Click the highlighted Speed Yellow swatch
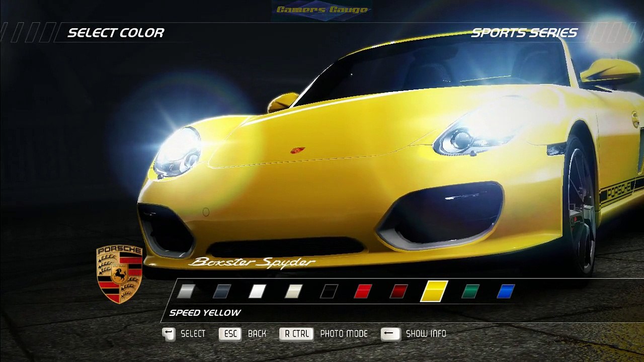644x362 pixels. point(434,291)
